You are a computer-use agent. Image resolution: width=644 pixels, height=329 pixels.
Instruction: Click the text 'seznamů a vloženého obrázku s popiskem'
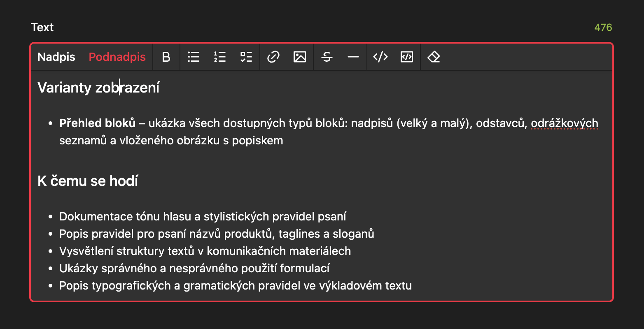(x=171, y=140)
